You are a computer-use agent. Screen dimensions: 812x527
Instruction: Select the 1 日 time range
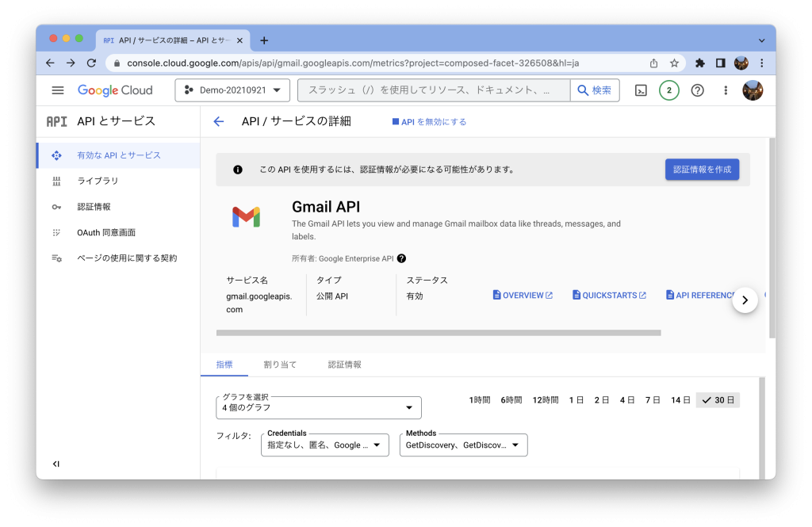pos(576,400)
